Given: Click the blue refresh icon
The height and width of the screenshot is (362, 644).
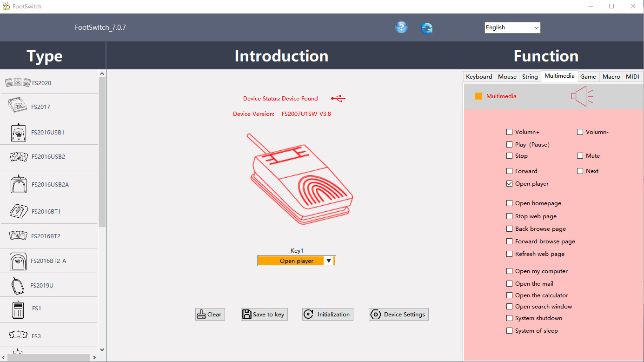Looking at the screenshot, I should click(427, 28).
